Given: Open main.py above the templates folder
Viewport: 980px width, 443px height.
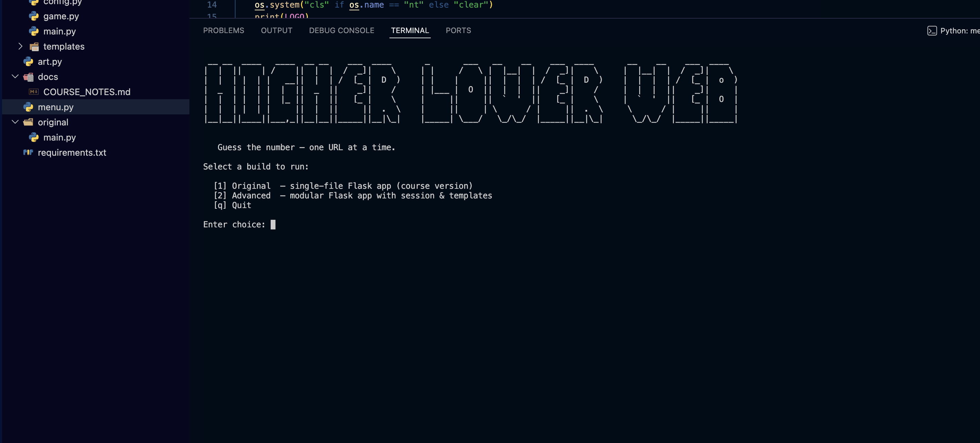Looking at the screenshot, I should [x=59, y=31].
